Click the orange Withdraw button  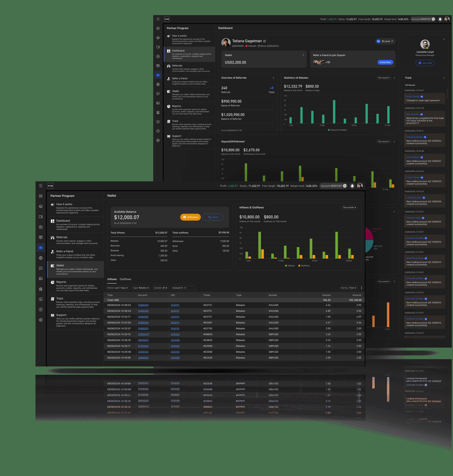pyautogui.click(x=191, y=217)
